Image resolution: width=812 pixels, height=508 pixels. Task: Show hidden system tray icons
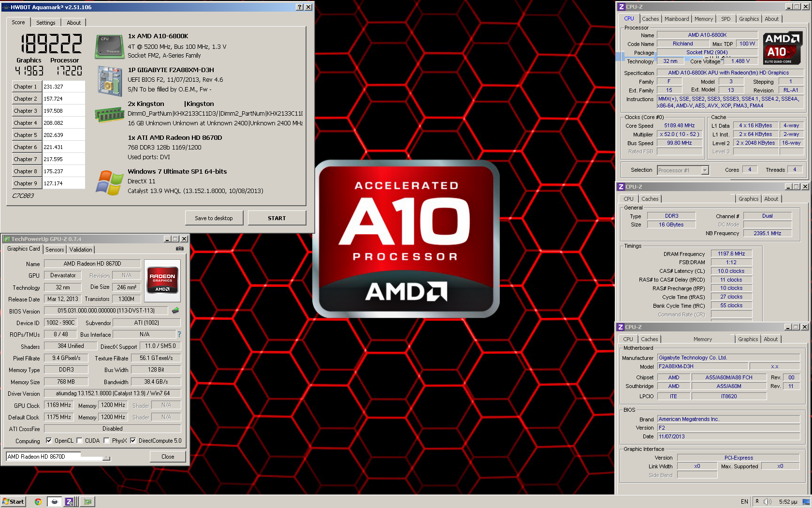click(757, 501)
